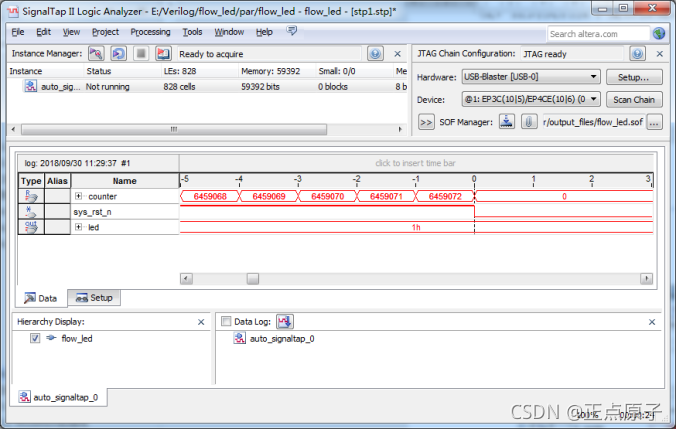Click the led value 1h in waveform
Screen dimensions: 677x430
pos(416,227)
